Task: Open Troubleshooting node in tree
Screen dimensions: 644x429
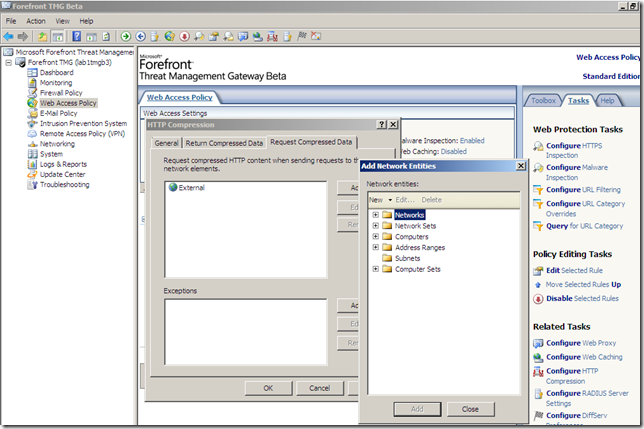Action: point(64,185)
